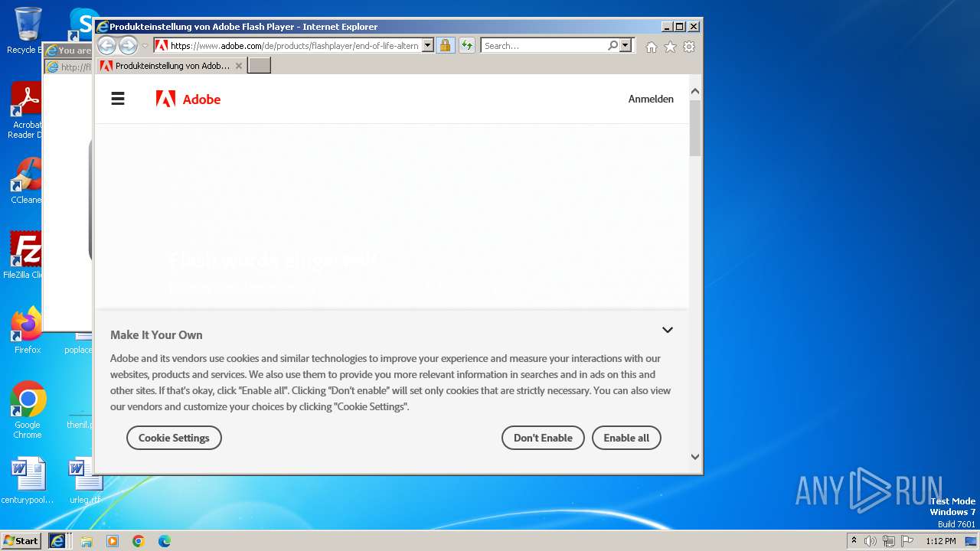The width and height of the screenshot is (980, 551).
Task: Close the Produkteinstellung tab
Action: 239,66
